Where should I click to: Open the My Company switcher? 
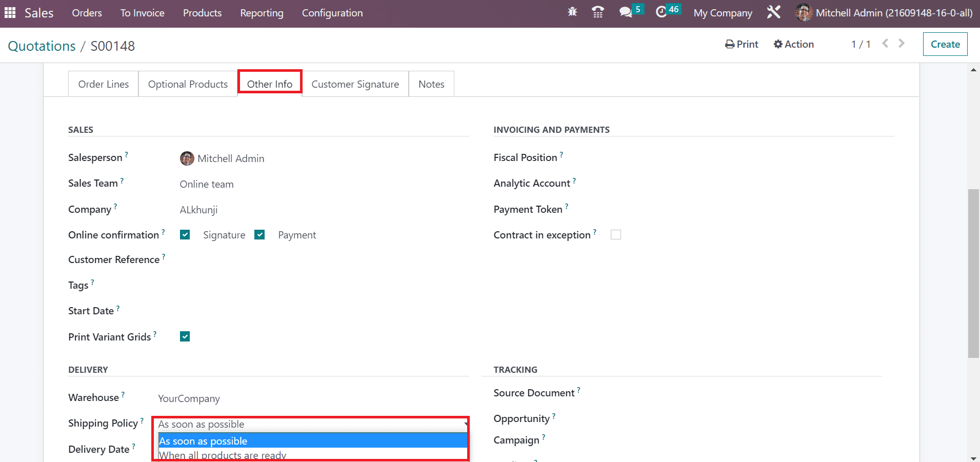point(723,13)
